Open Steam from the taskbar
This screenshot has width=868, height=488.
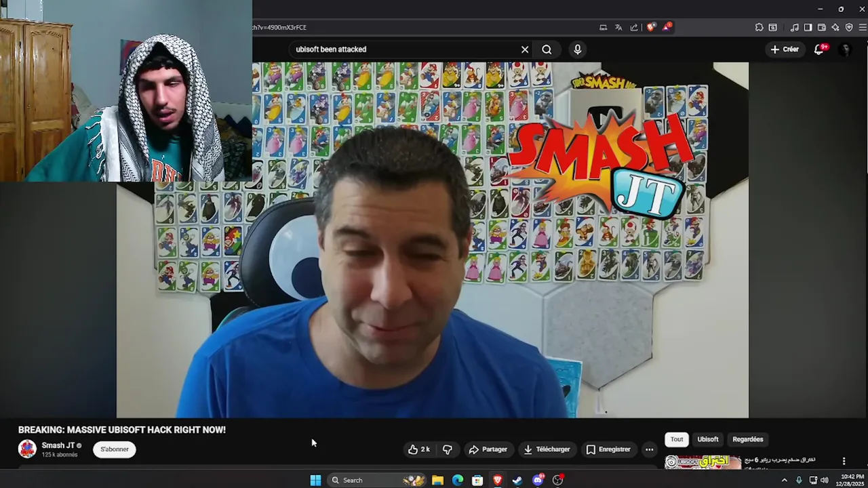[x=517, y=480]
